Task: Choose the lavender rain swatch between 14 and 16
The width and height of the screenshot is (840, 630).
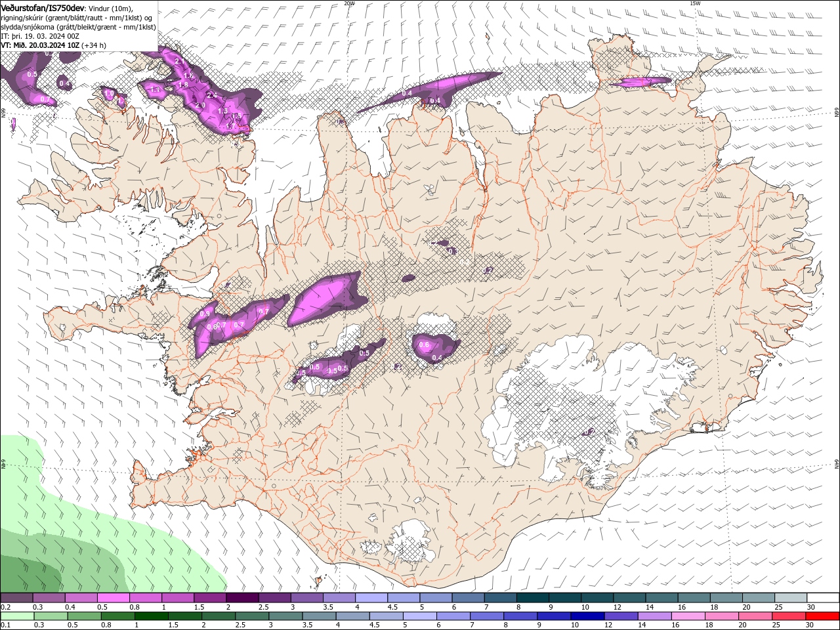Action: [654, 616]
